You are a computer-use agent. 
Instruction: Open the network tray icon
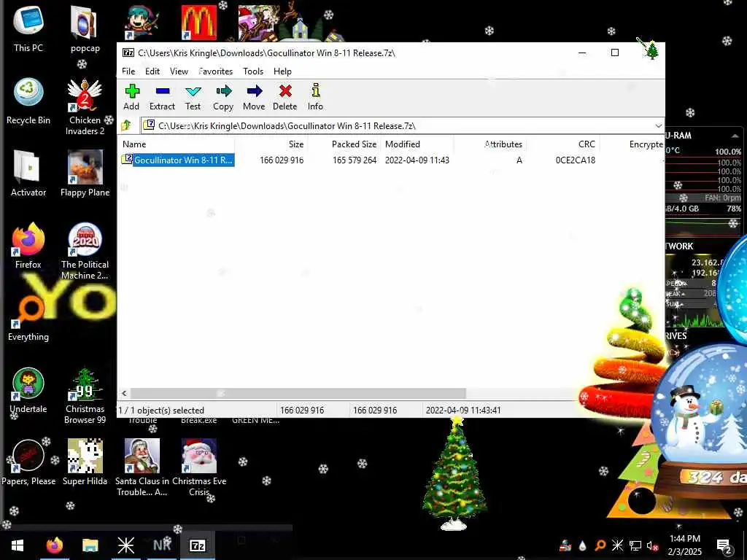click(635, 545)
